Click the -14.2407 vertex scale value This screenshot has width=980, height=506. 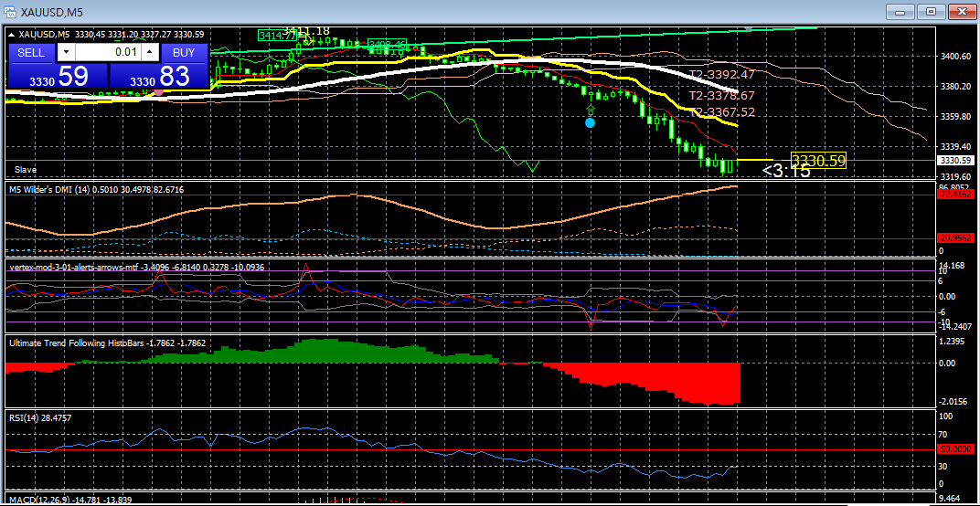(954, 326)
